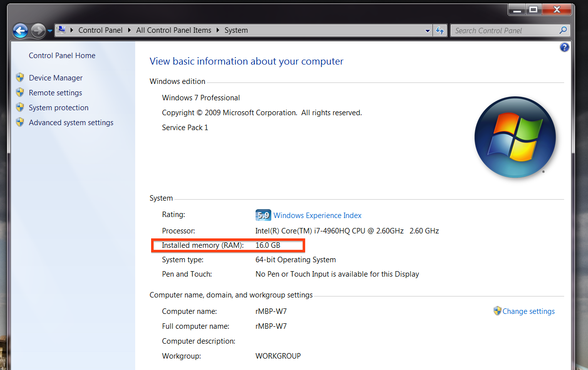Viewport: 588px width, 370px height.
Task: Expand the arrow after Control Panel breadcrumb
Action: pos(129,30)
